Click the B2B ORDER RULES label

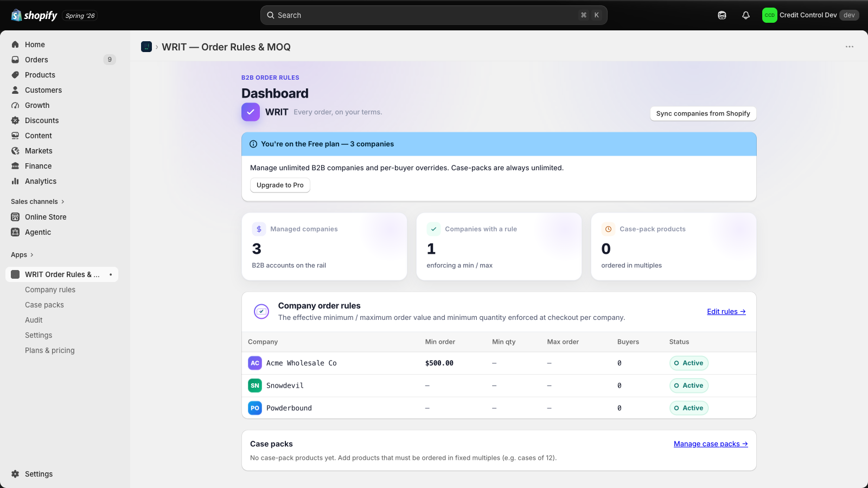click(270, 78)
